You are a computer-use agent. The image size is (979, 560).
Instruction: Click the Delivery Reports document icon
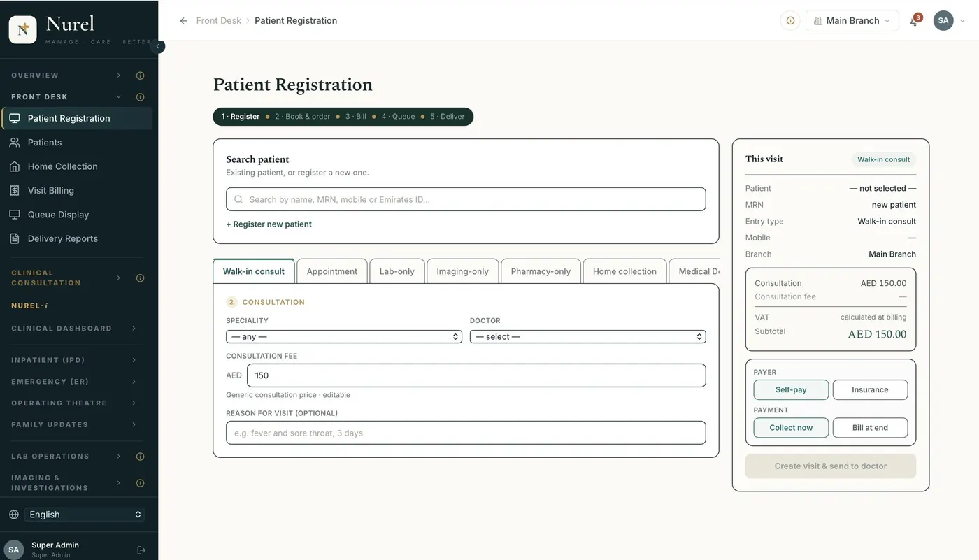coord(15,238)
